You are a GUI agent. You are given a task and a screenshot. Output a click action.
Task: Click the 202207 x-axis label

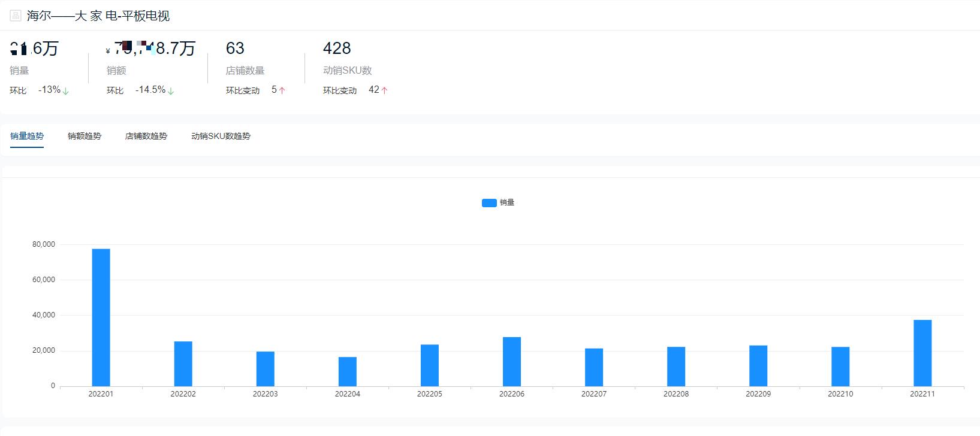[x=594, y=394]
